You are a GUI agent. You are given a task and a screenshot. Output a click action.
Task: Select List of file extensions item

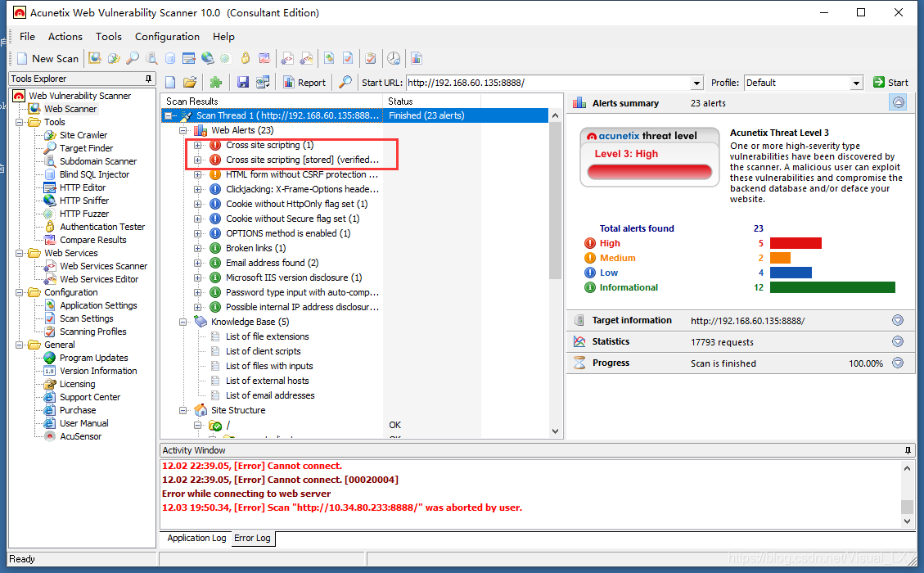[267, 336]
